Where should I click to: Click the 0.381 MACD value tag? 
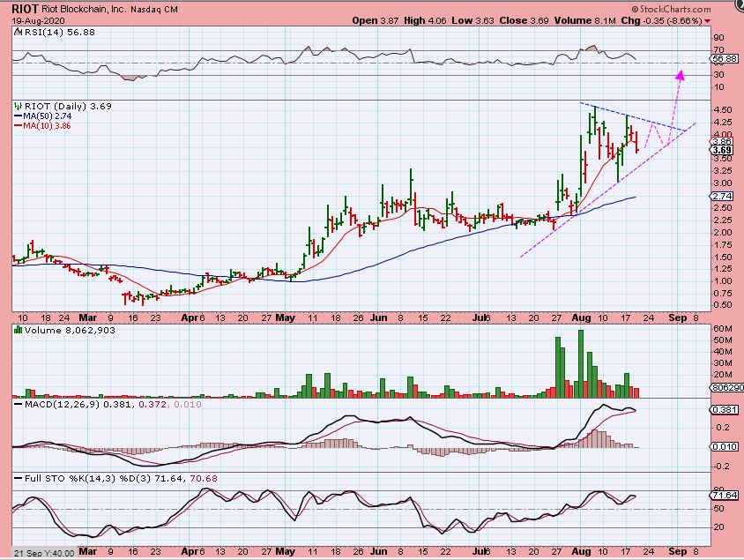coord(724,410)
